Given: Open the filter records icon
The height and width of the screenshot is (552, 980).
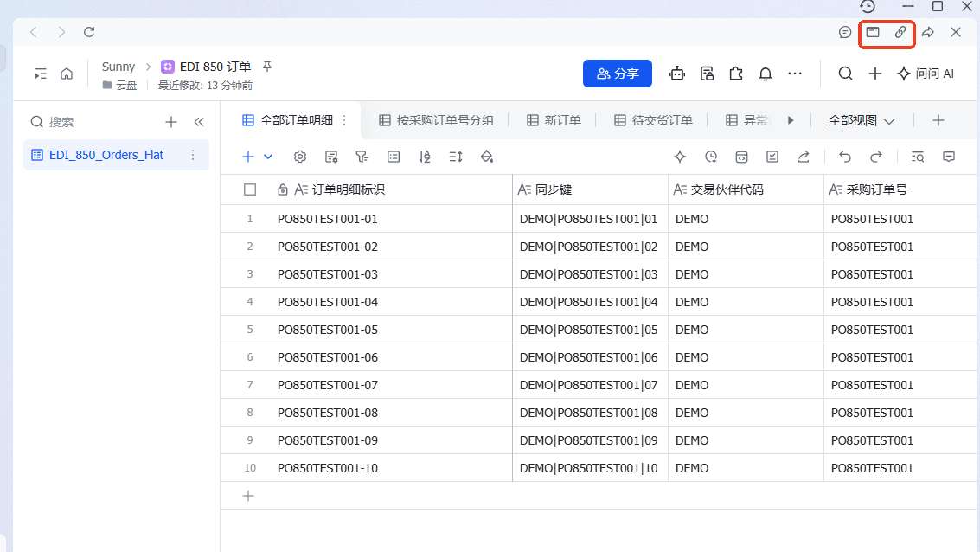Looking at the screenshot, I should click(x=362, y=157).
